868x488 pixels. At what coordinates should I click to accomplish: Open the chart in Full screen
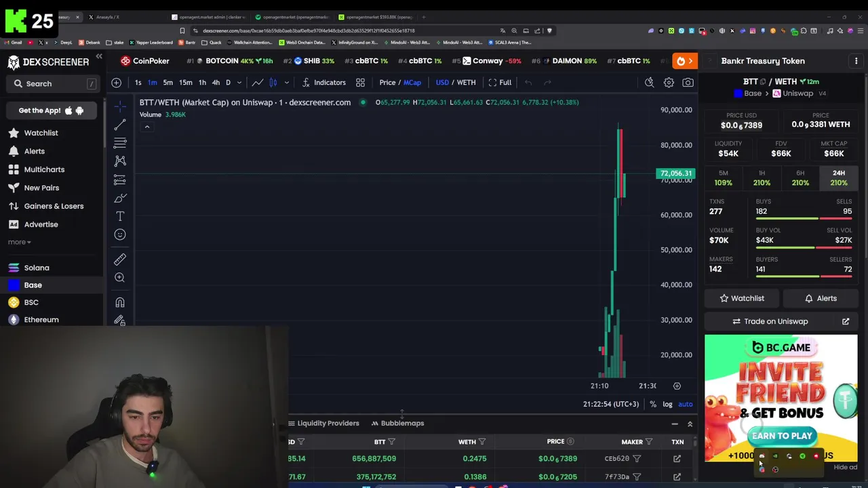500,83
